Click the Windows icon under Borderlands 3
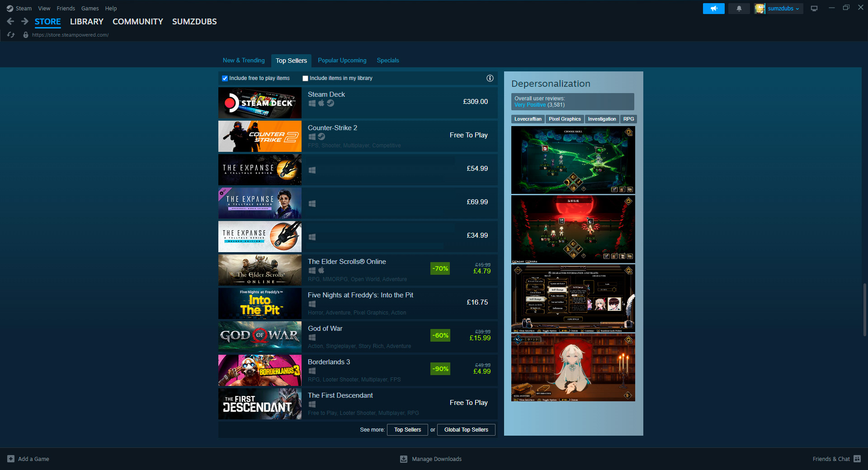The width and height of the screenshot is (868, 470). tap(312, 371)
